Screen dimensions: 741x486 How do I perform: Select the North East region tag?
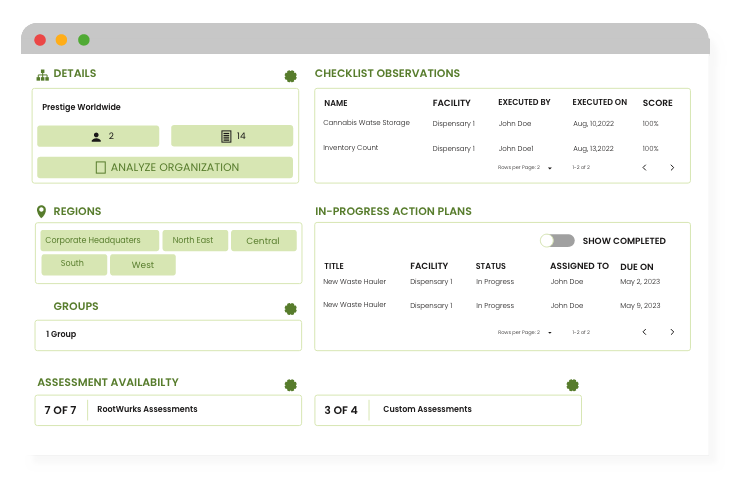(x=195, y=240)
